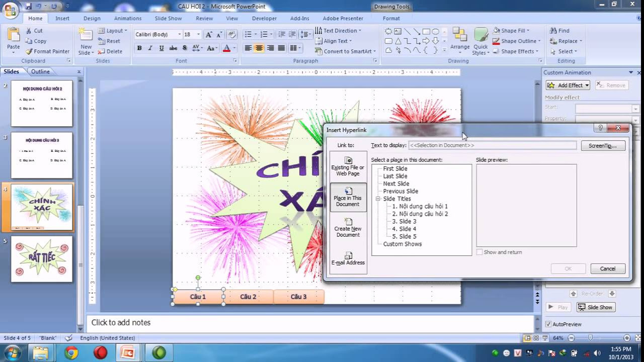The image size is (644, 362).
Task: Click the Save icon in Quick Access
Action: (x=29, y=7)
